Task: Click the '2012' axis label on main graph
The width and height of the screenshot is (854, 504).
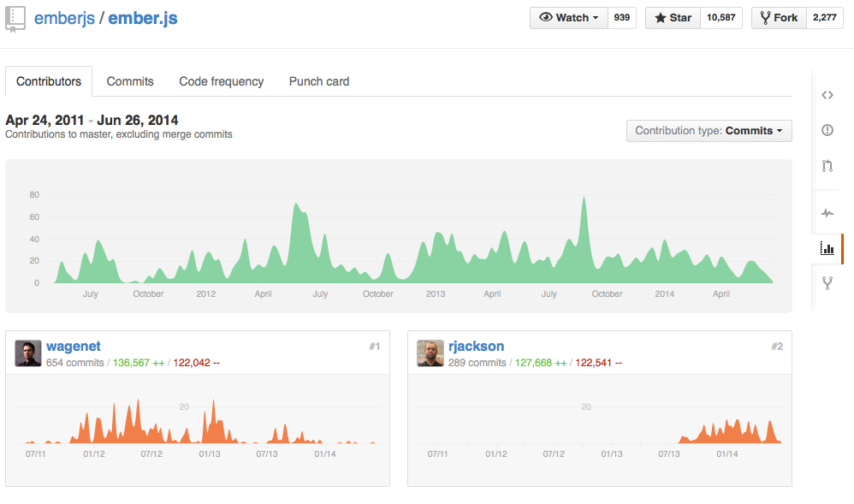Action: (x=206, y=294)
